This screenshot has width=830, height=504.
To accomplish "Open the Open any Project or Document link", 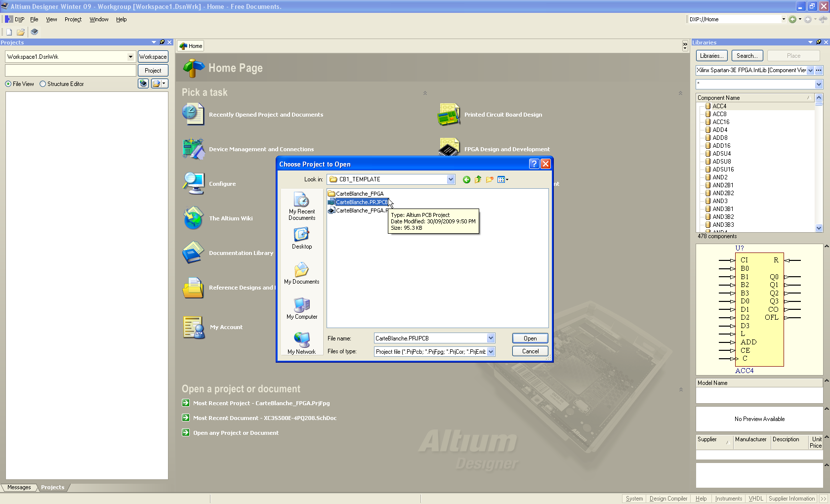I will tap(236, 433).
